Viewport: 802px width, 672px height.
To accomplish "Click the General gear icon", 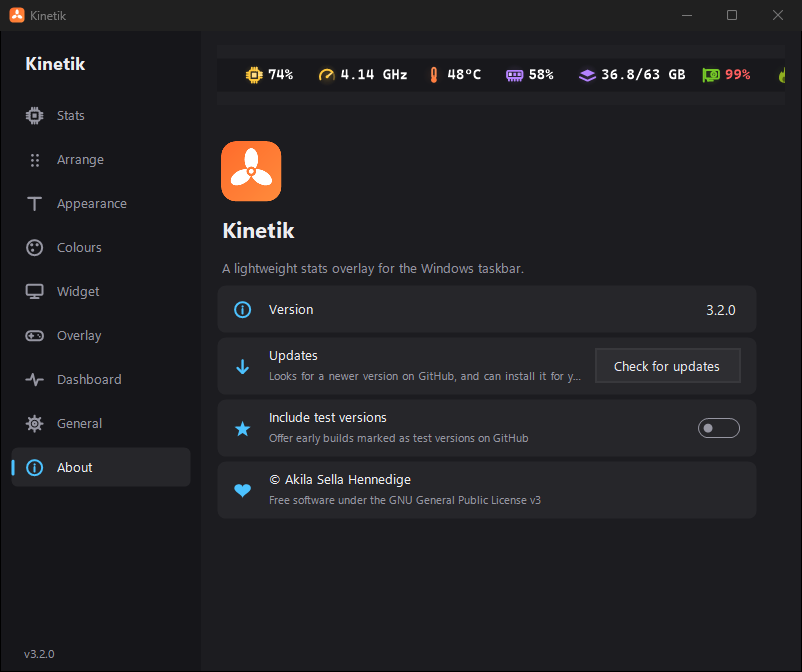I will (x=35, y=423).
